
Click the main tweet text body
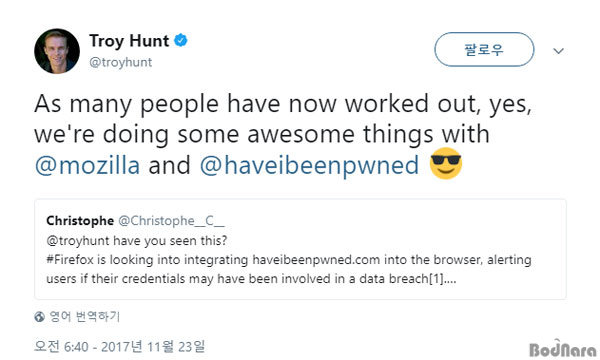pyautogui.click(x=283, y=135)
